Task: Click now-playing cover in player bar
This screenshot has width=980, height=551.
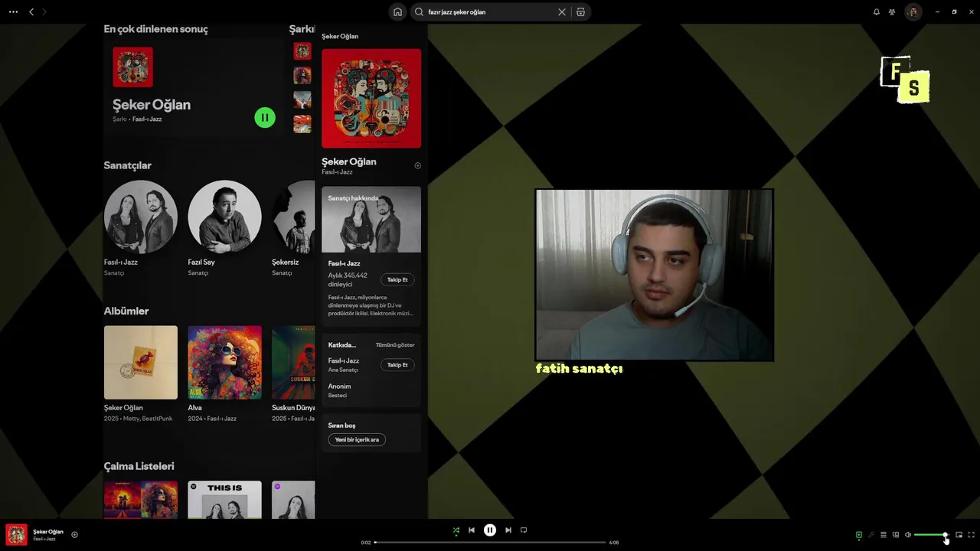Action: tap(17, 535)
